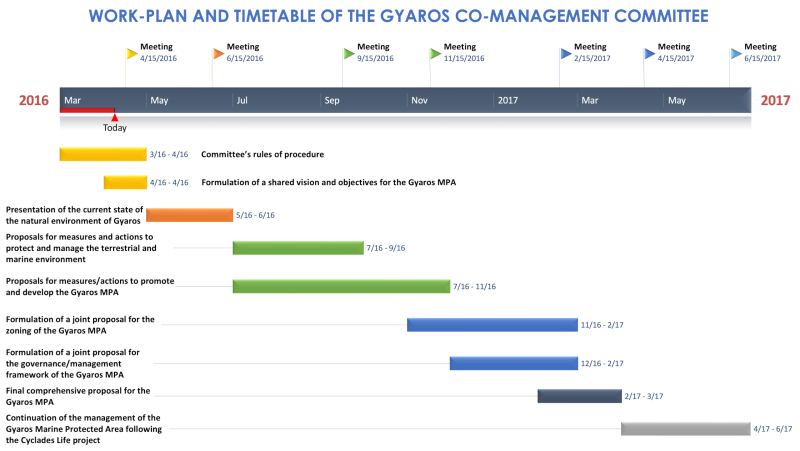The height and width of the screenshot is (451, 800).
Task: Click the Meeting 9/15/2016 label
Action: pyautogui.click(x=375, y=52)
